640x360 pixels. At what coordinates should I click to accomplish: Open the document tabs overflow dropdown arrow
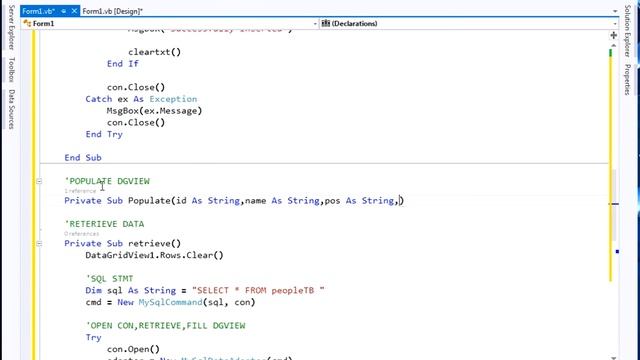[615, 11]
